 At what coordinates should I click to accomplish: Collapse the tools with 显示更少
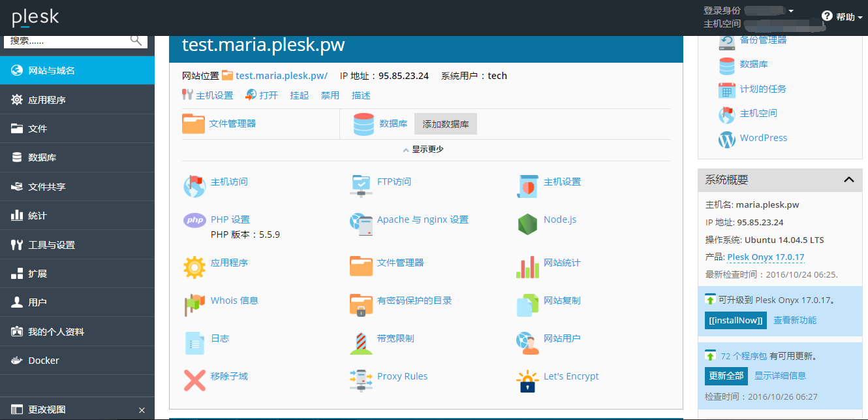coord(424,150)
